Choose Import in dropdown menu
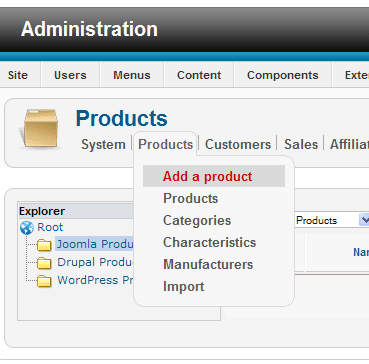 184,287
